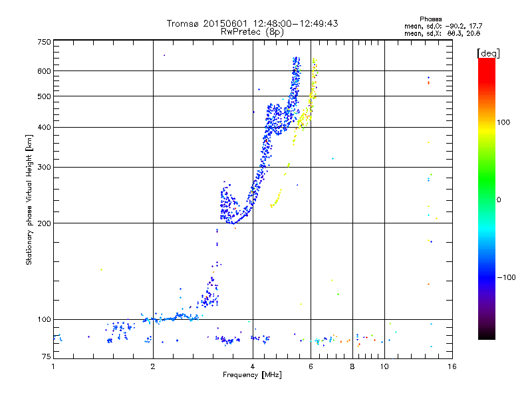The width and height of the screenshot is (532, 399).
Task: Click the y-axis title "Stationary phase Virtual Height [km]"
Action: click(x=29, y=199)
